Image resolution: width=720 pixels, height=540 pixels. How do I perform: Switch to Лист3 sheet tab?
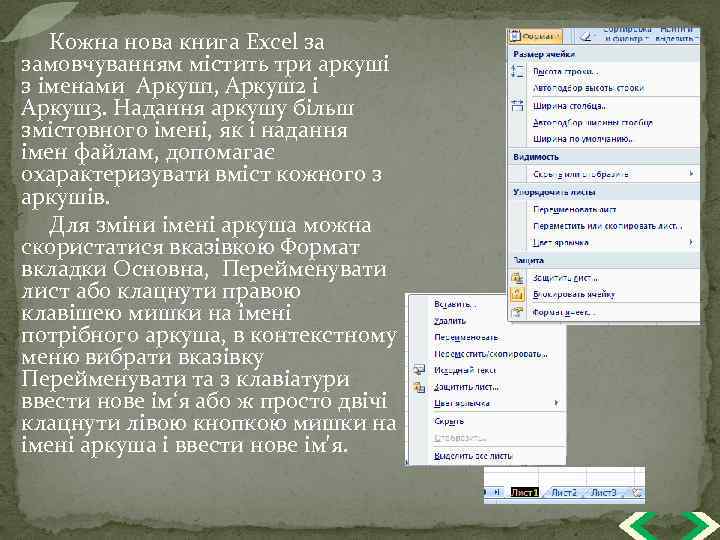[603, 493]
